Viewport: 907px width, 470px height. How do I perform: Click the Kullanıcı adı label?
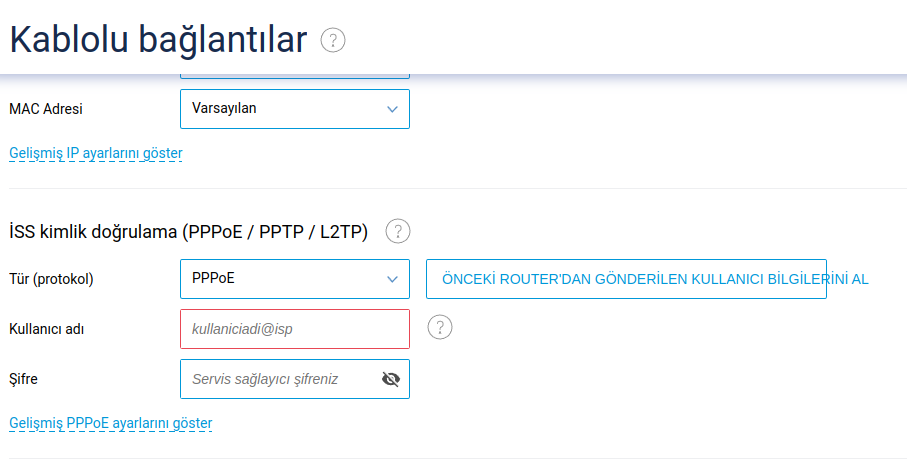[47, 330]
